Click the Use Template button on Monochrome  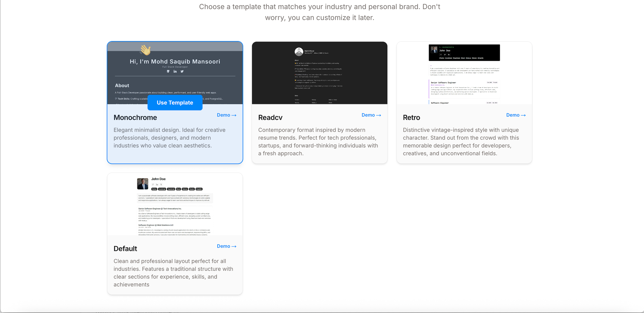pyautogui.click(x=175, y=102)
